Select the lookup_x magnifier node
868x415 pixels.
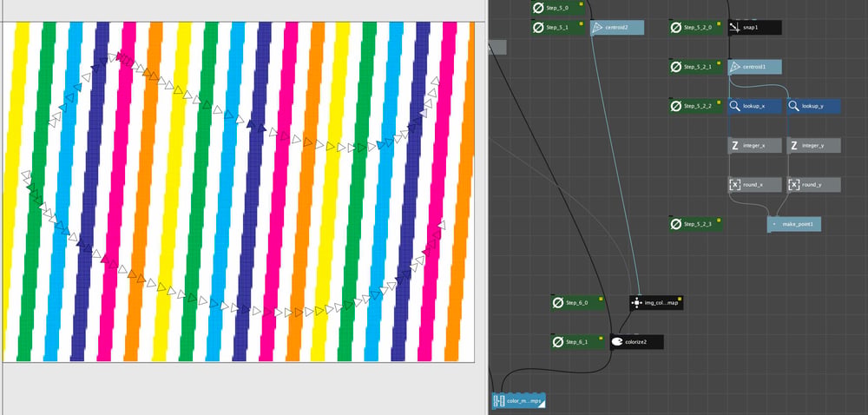(754, 106)
